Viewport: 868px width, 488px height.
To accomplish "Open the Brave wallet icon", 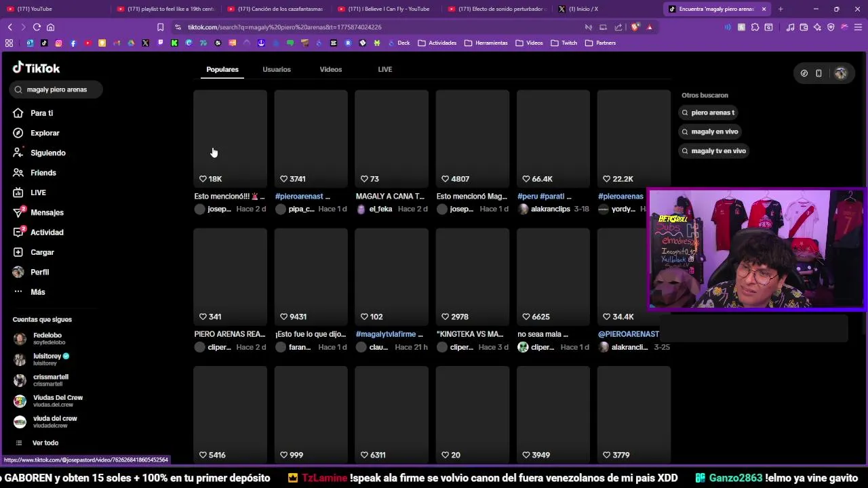I will tap(804, 27).
